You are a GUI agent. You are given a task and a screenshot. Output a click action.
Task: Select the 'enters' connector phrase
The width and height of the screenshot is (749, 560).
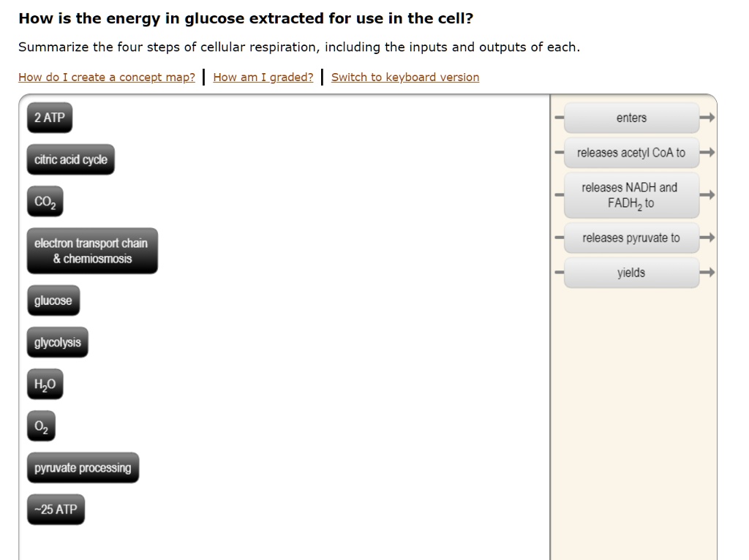point(631,117)
